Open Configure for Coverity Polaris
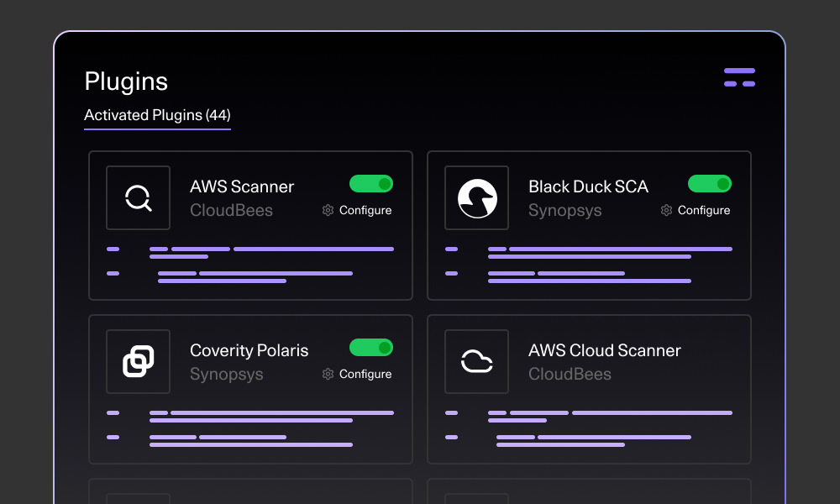This screenshot has width=840, height=504. tap(365, 374)
